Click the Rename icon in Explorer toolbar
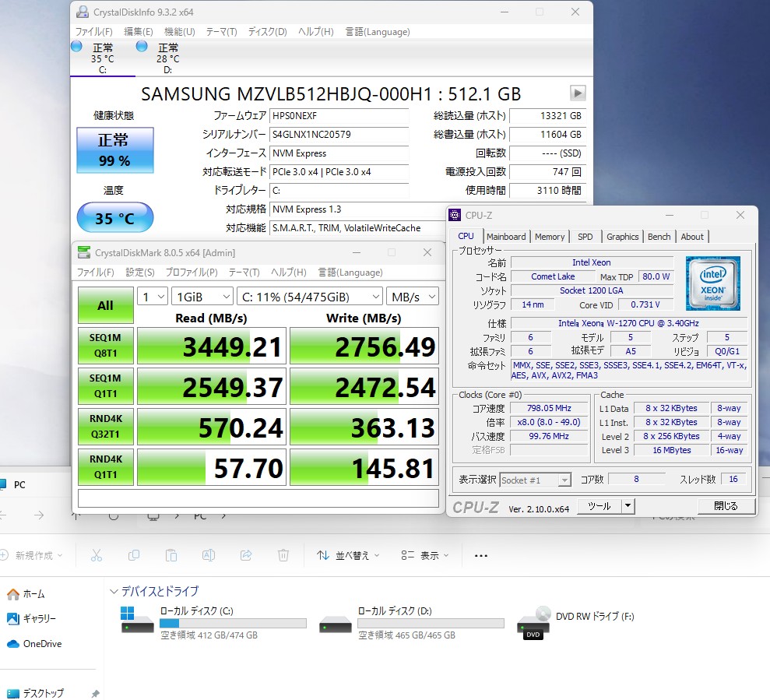 pos(209,556)
